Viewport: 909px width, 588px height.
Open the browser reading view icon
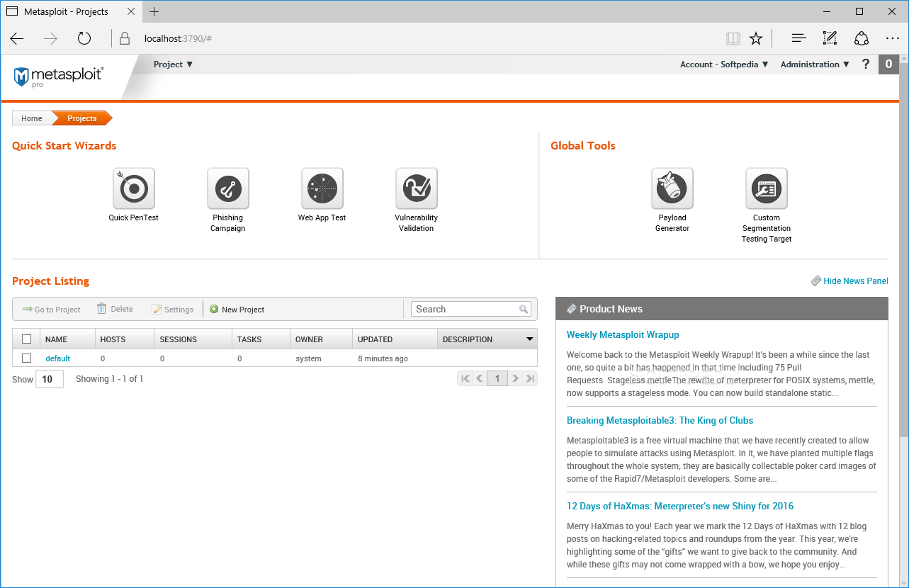(733, 38)
